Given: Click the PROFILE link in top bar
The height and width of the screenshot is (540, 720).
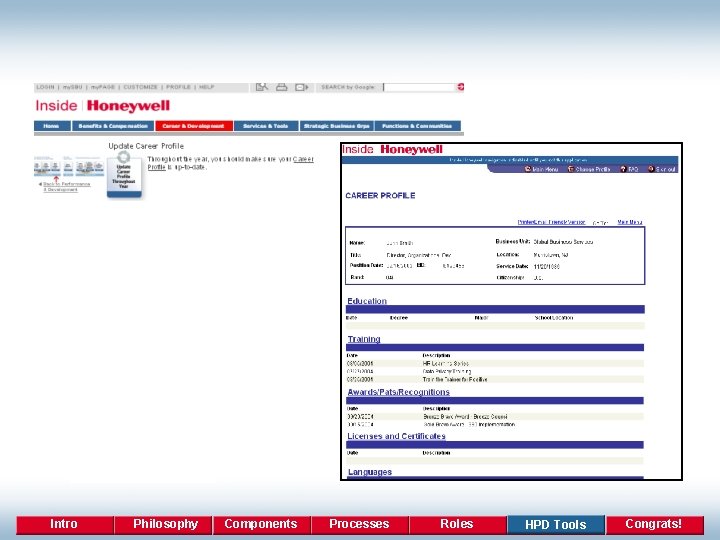Looking at the screenshot, I should pyautogui.click(x=178, y=87).
